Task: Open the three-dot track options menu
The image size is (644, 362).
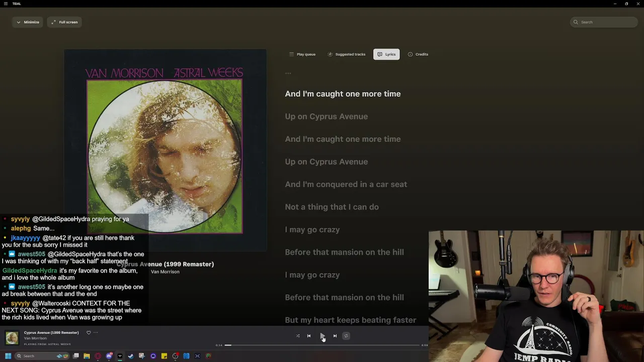Action: [x=96, y=332]
